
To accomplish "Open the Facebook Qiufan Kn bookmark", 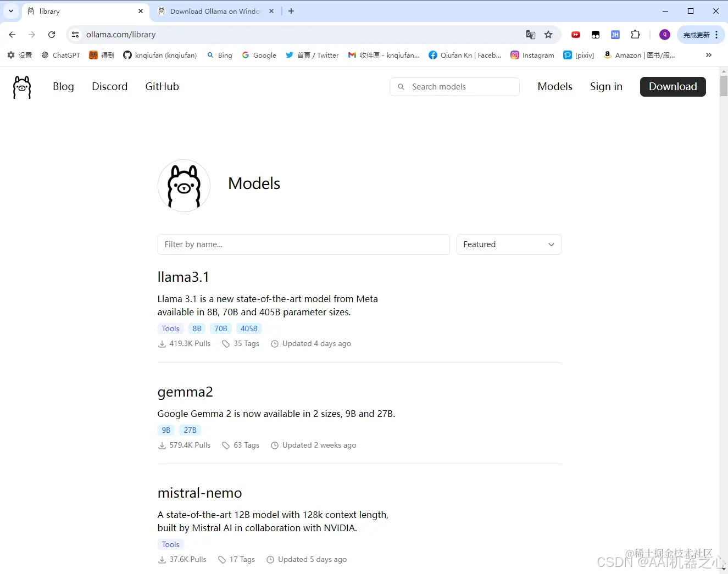I will pyautogui.click(x=465, y=55).
